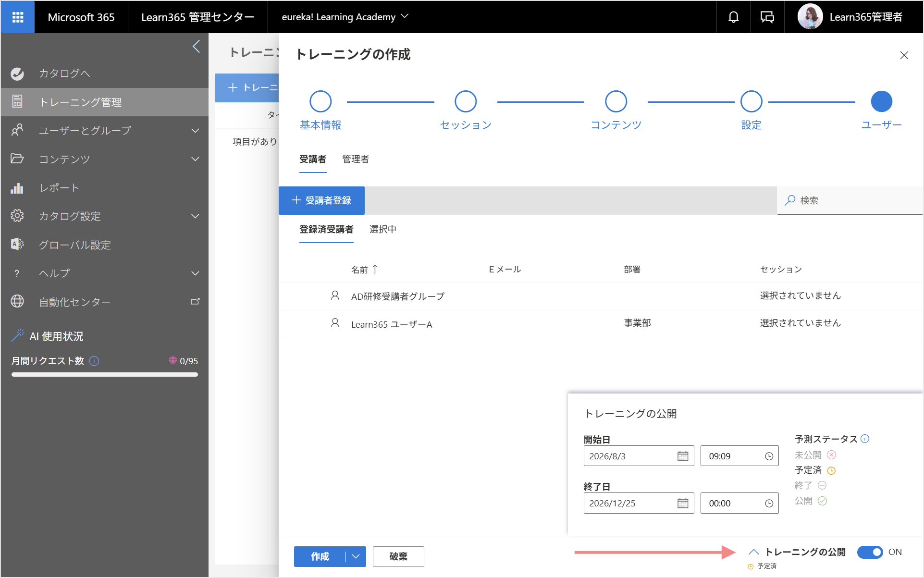Click the 検索 search field

pyautogui.click(x=850, y=200)
